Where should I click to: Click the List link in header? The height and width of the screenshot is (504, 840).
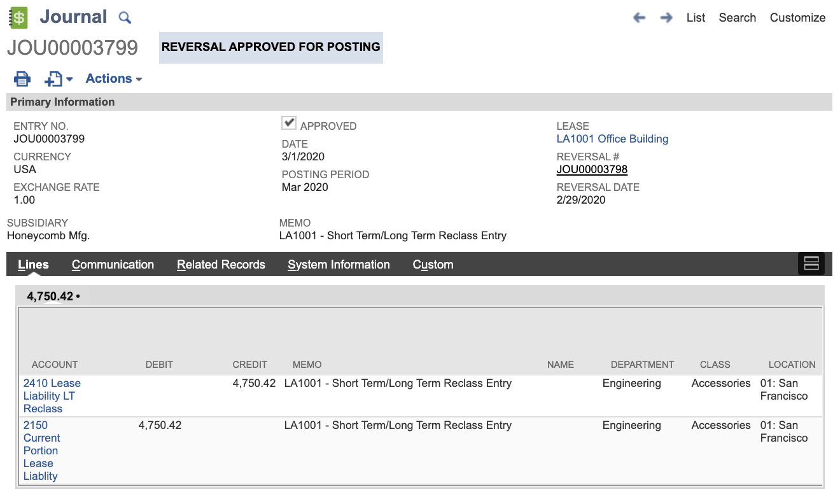click(x=696, y=18)
